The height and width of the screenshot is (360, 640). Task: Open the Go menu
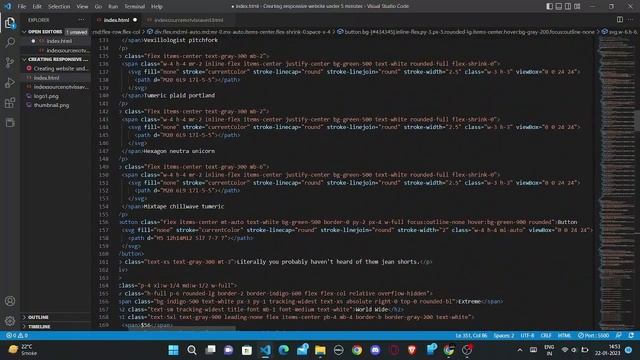(x=98, y=6)
